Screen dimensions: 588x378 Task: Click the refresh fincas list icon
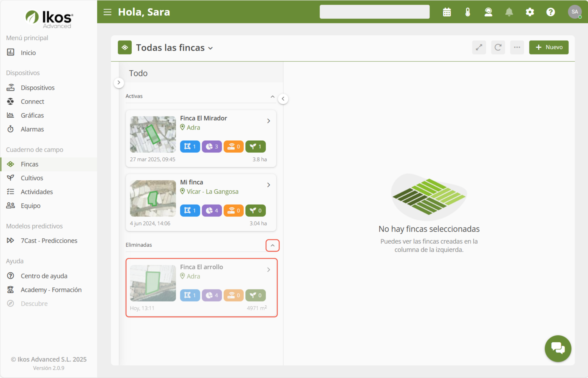(x=498, y=47)
